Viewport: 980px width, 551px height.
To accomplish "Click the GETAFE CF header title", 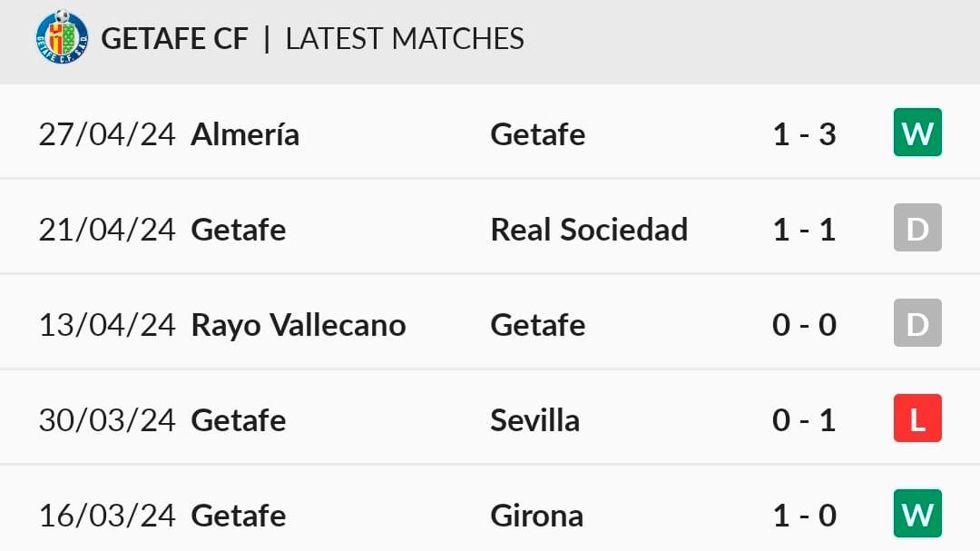I will [174, 39].
